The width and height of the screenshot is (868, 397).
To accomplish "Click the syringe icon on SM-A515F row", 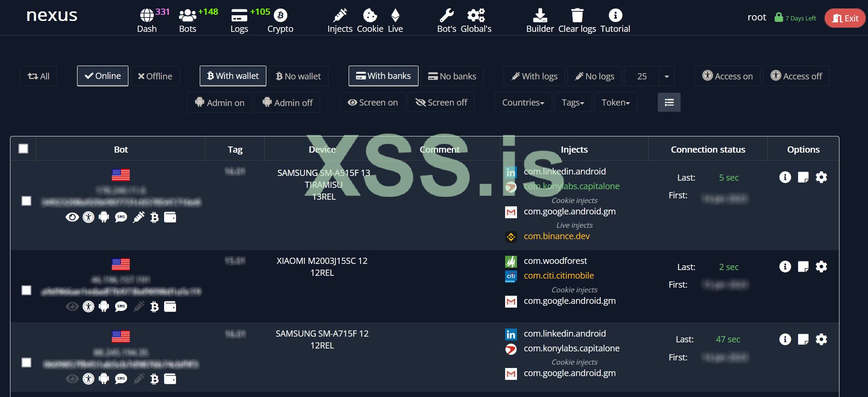I will click(138, 217).
